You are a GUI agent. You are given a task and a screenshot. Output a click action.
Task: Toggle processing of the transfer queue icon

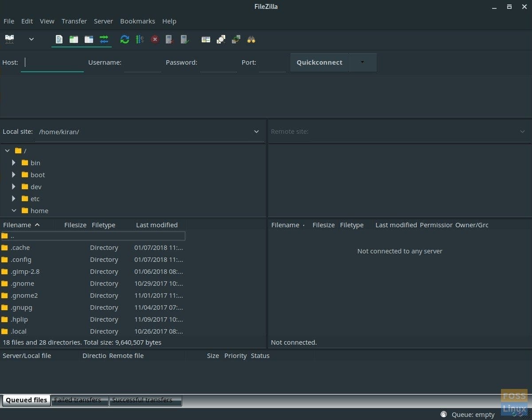click(140, 39)
